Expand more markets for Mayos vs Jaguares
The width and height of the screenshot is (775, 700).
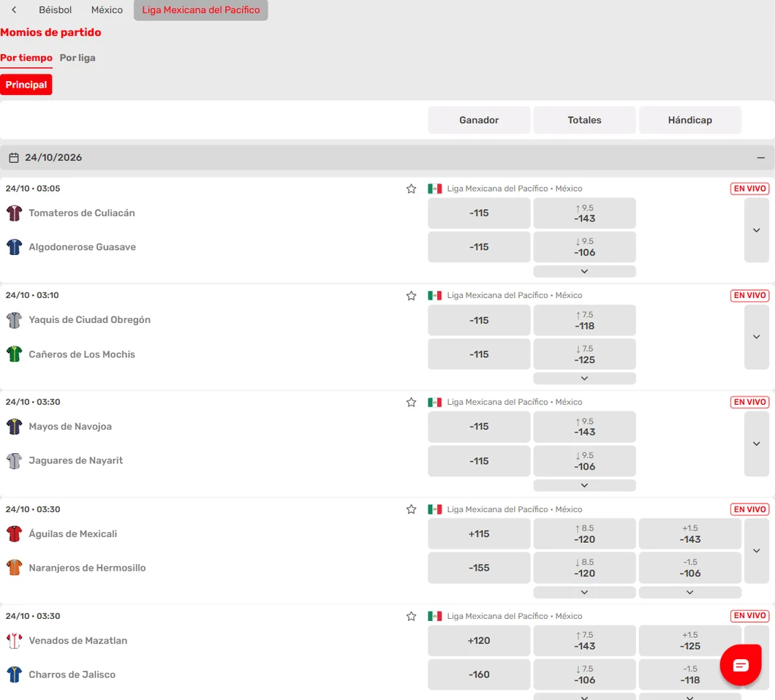pos(756,444)
